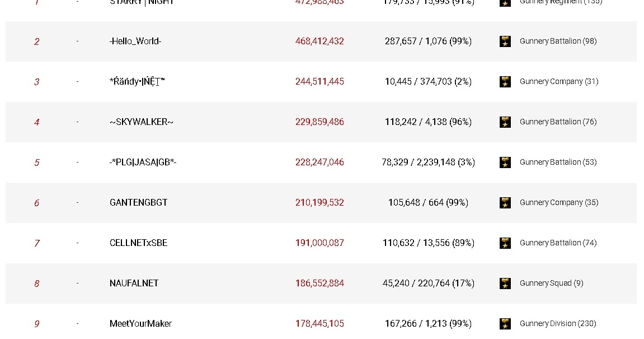The width and height of the screenshot is (644, 339).
Task: Select the Gunnery Company (31) unit
Action: (x=558, y=82)
